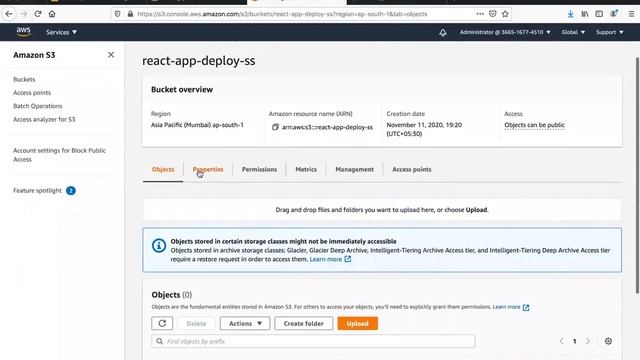Open Learn more link in storage class notice
Viewport: 640px width, 360px height.
(x=330, y=259)
